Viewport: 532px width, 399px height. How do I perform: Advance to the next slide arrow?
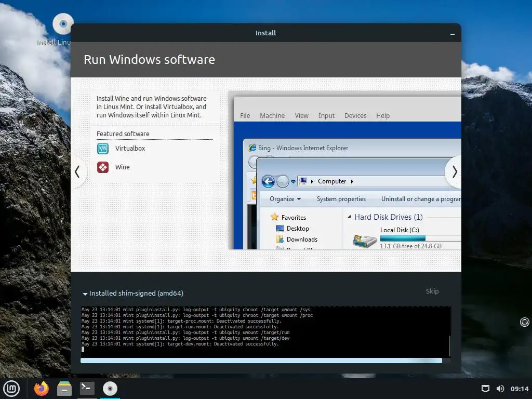coord(454,171)
